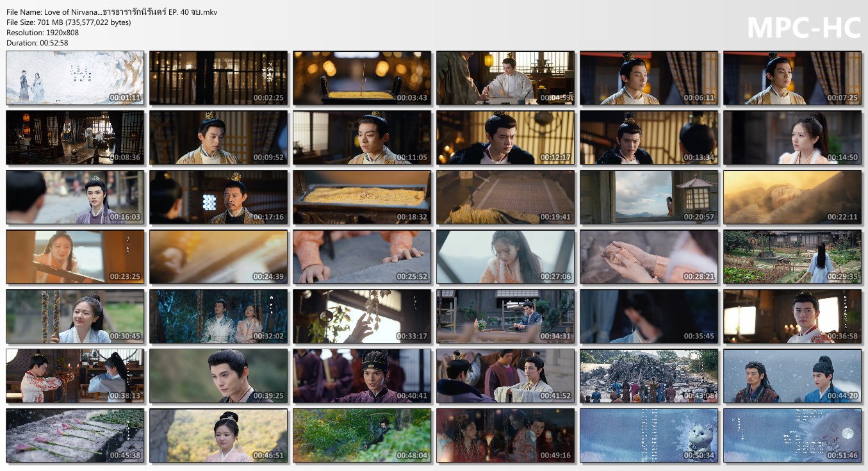Select the fur-collar man thumbnail at 00:12:17
Image resolution: width=868 pixels, height=471 pixels.
(505, 137)
